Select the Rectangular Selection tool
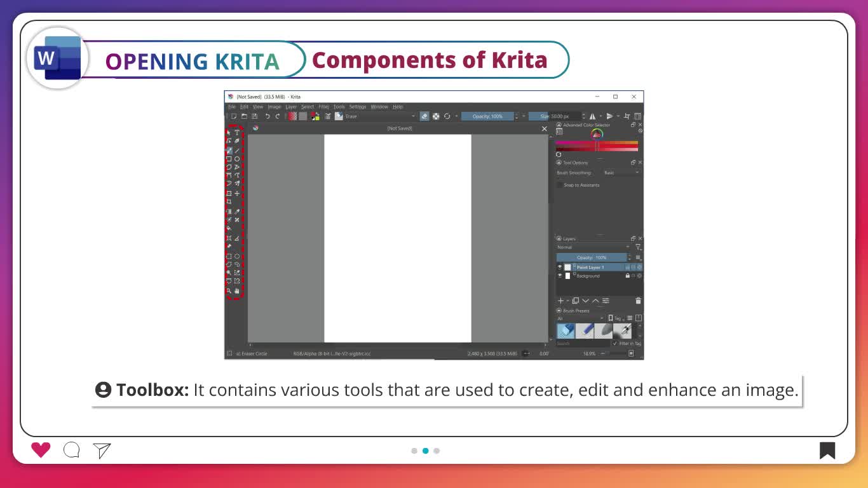This screenshot has width=868, height=488. pyautogui.click(x=229, y=256)
